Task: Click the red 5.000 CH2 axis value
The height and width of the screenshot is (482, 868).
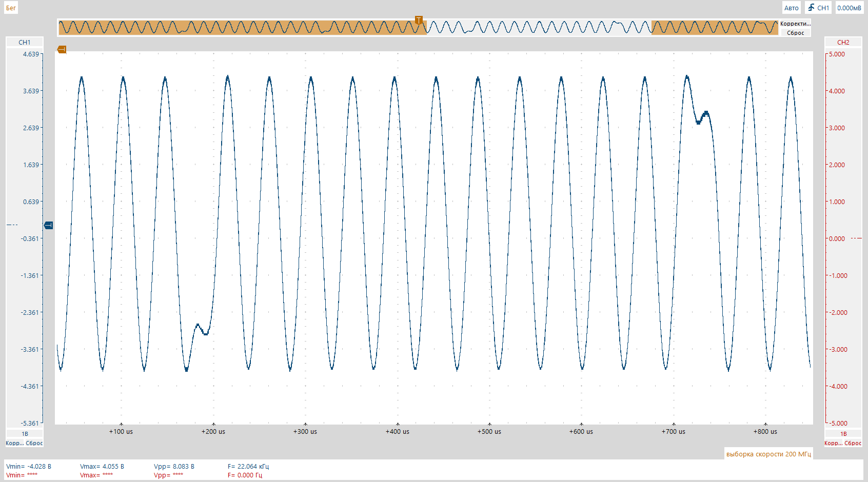Action: (x=837, y=54)
